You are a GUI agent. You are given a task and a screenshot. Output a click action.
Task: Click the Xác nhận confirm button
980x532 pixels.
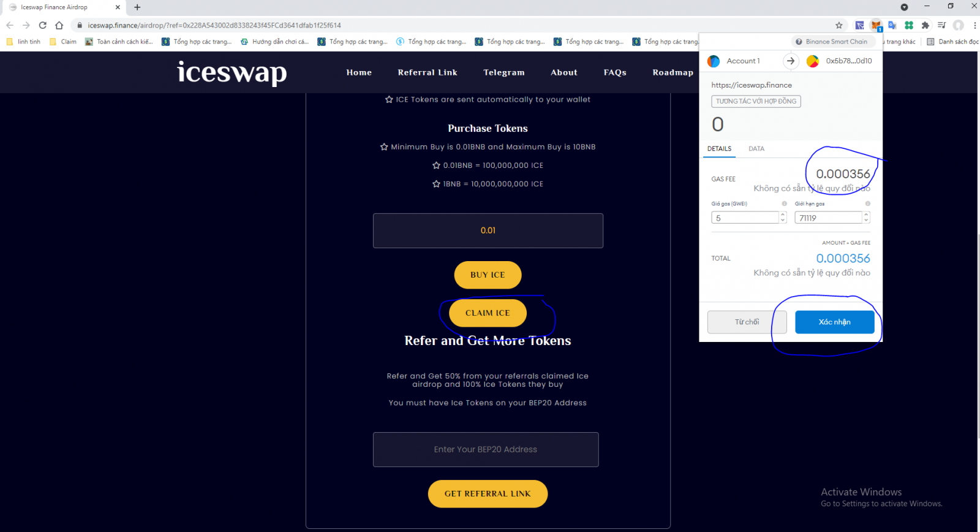835,322
